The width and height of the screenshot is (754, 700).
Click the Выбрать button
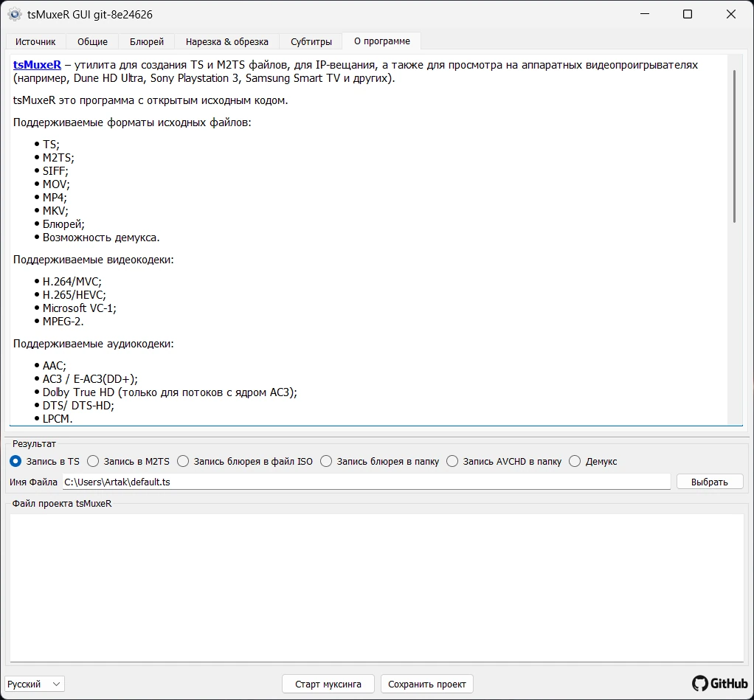pyautogui.click(x=710, y=482)
